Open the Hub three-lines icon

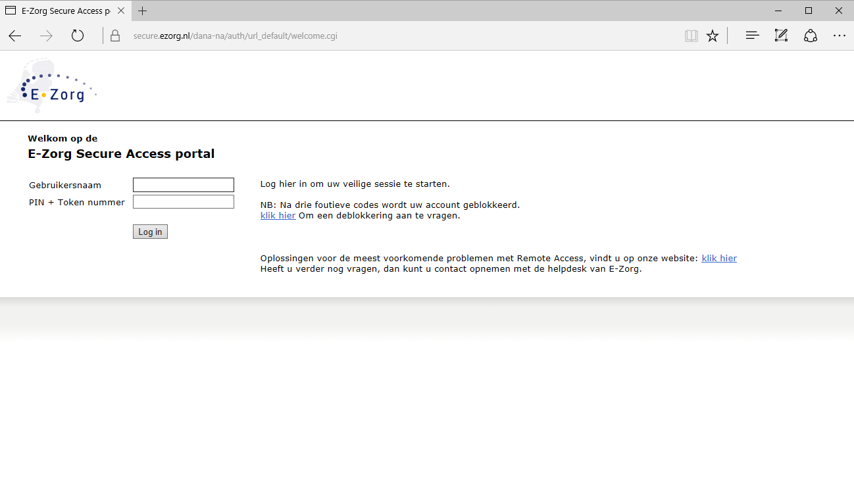(752, 36)
